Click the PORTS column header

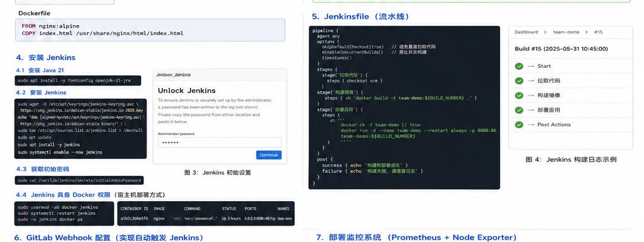pyautogui.click(x=250, y=209)
